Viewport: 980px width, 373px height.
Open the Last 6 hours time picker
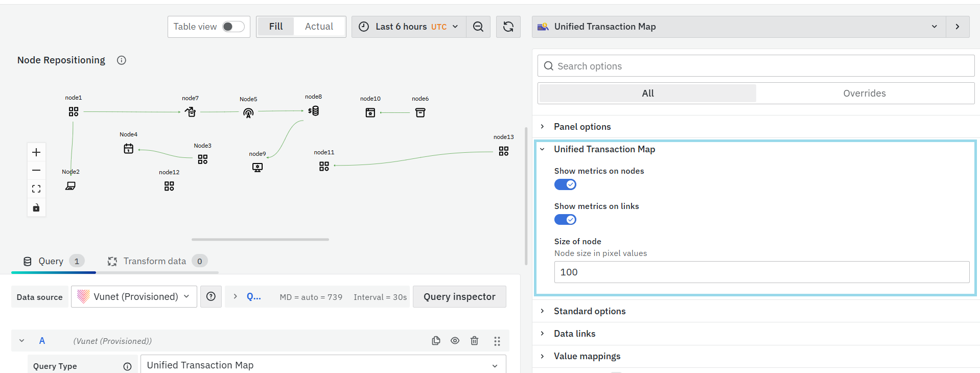click(x=409, y=27)
